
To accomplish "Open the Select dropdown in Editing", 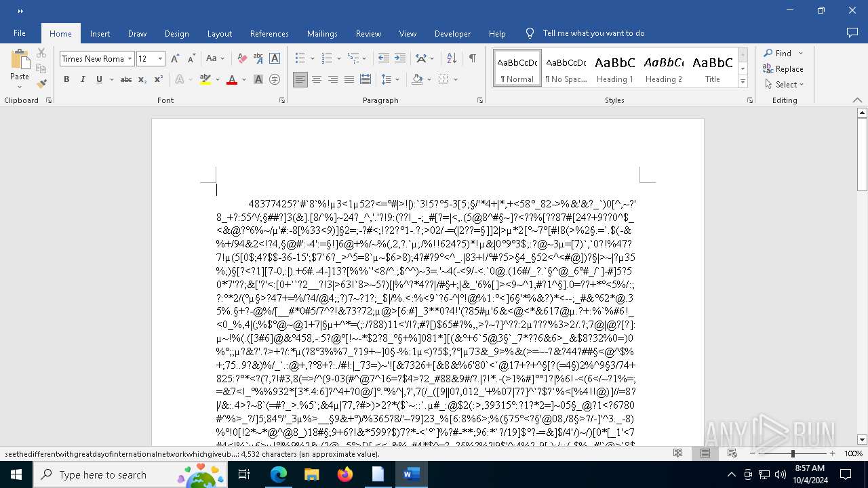I will [784, 85].
